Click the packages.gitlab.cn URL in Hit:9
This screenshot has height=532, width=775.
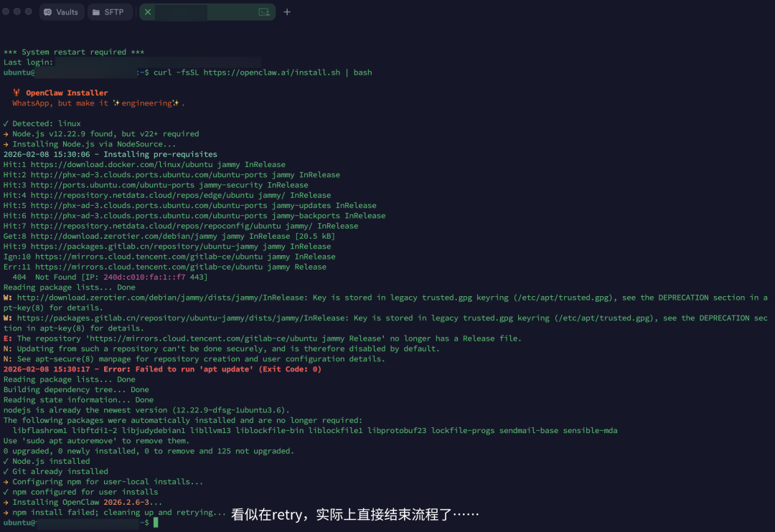pos(126,246)
